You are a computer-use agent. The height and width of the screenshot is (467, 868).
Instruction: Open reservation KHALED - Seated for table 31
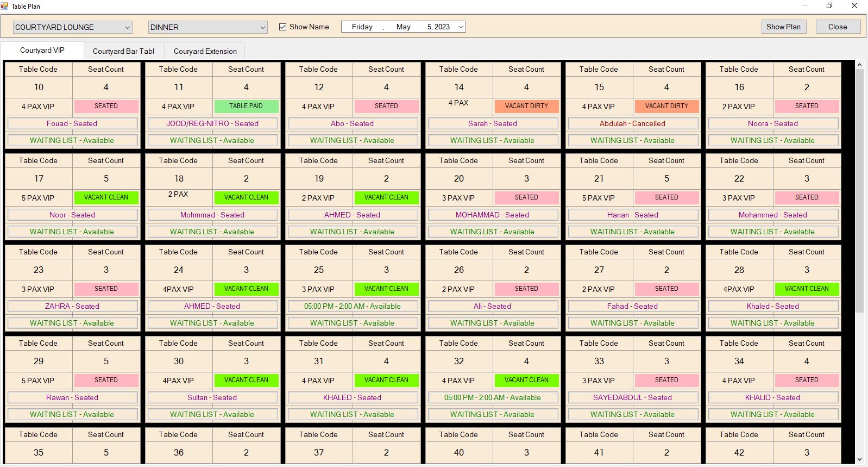pos(352,397)
